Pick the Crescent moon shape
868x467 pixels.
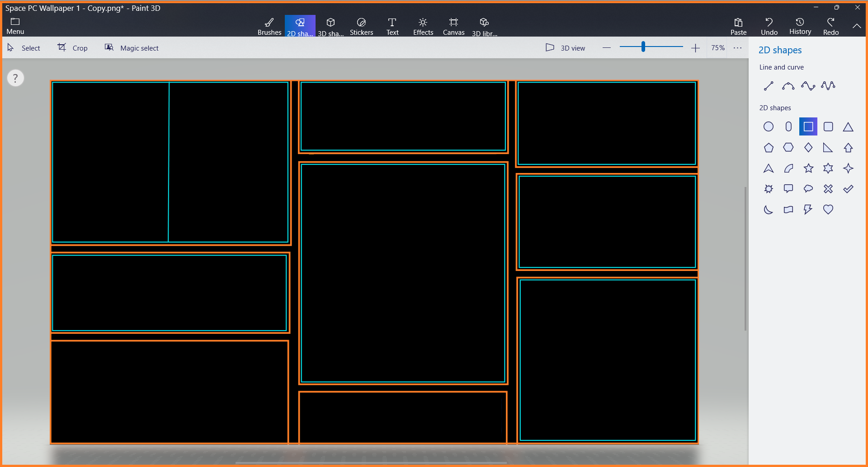tap(769, 210)
